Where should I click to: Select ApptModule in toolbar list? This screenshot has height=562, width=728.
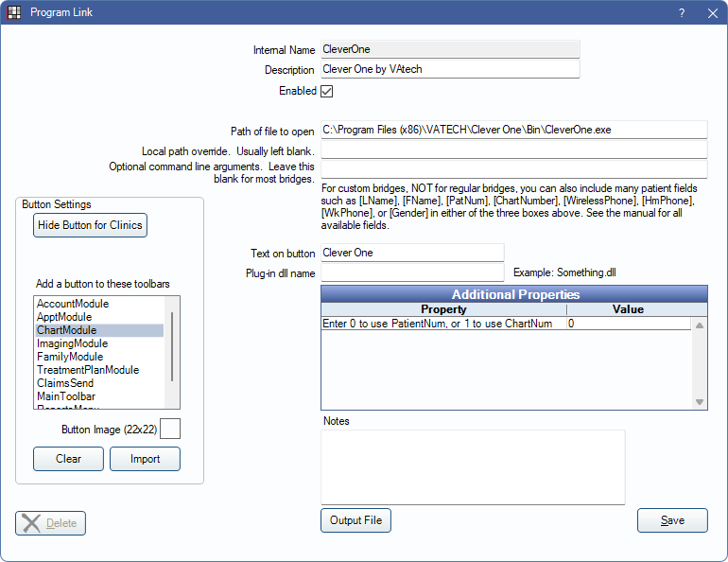(x=64, y=317)
